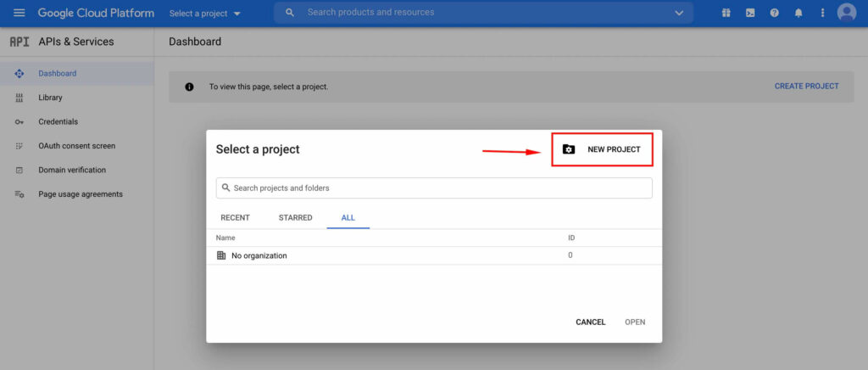Open Library in the sidebar
Screen dimensions: 868x370
50,98
